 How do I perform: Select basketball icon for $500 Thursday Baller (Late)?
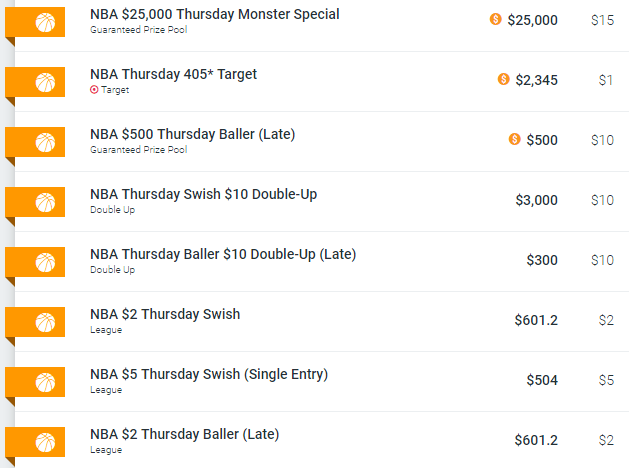tap(45, 141)
